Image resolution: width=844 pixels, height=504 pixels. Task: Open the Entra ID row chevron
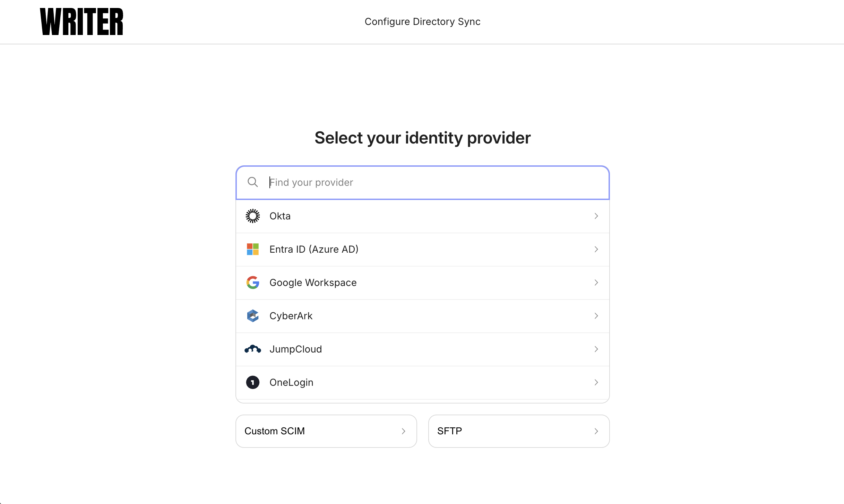(x=596, y=249)
